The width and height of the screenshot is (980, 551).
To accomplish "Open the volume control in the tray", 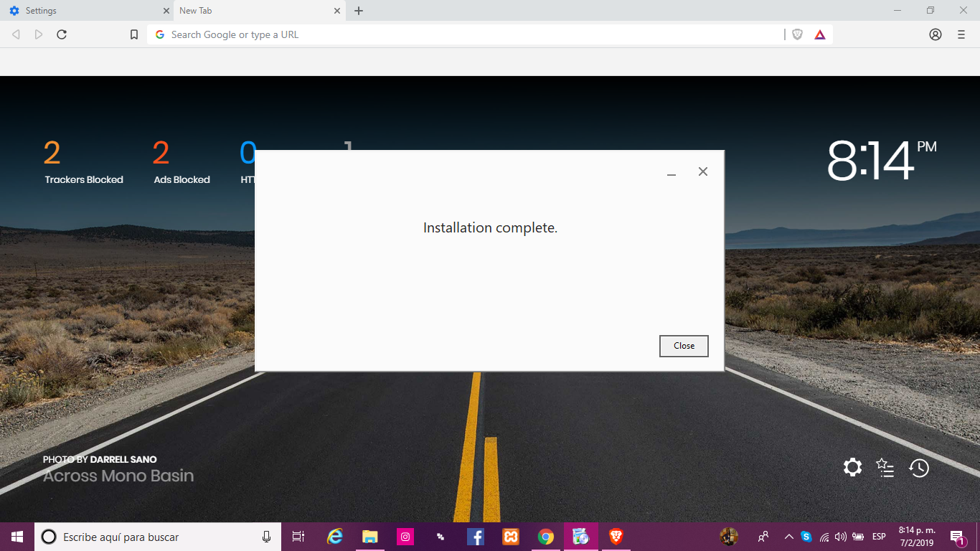I will (841, 537).
